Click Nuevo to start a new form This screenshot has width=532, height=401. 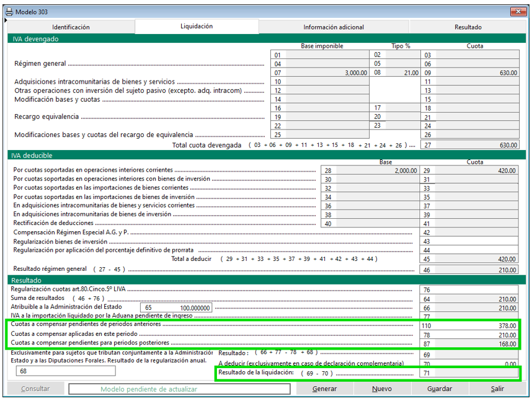tap(382, 389)
